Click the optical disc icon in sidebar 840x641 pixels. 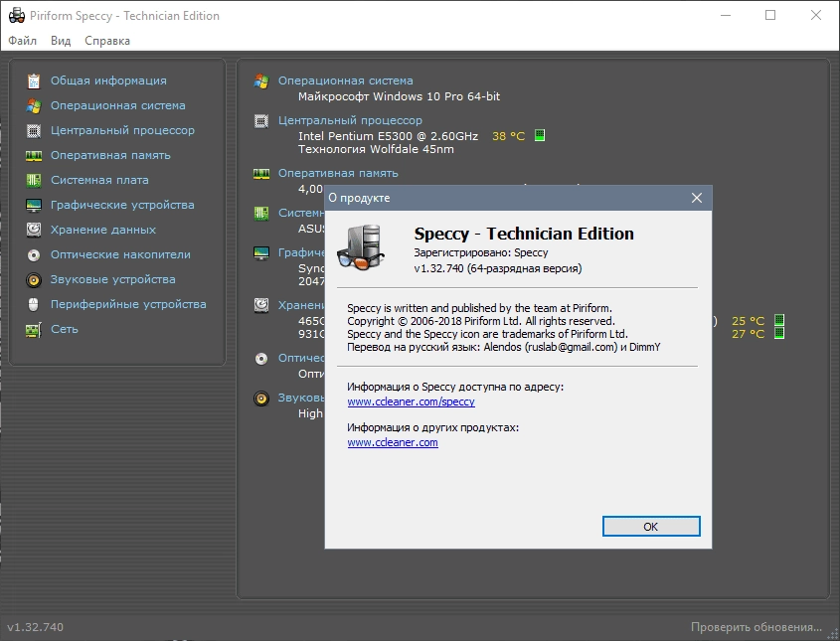point(34,254)
